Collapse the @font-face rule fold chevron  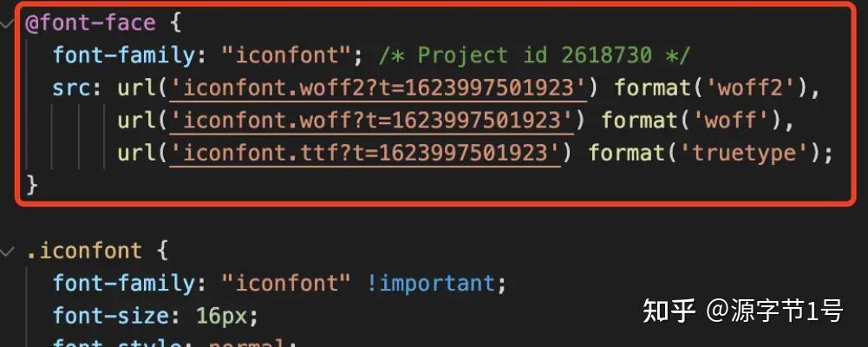pos(6,23)
